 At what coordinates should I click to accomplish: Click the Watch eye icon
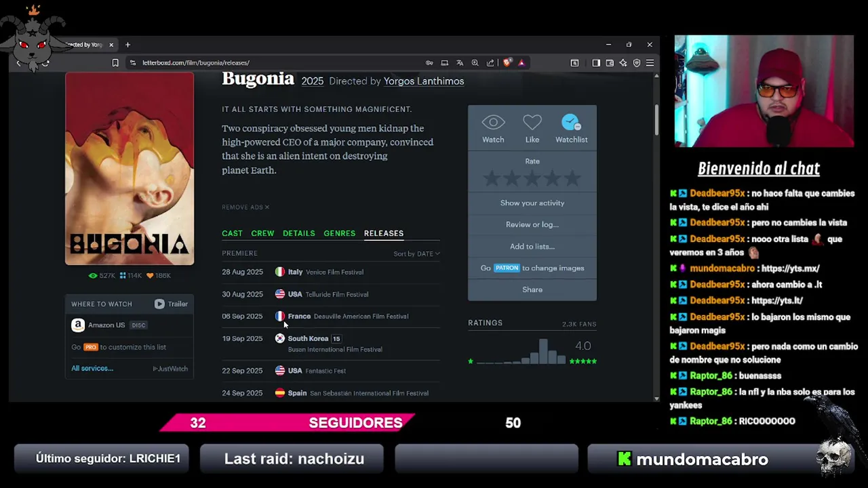click(493, 122)
